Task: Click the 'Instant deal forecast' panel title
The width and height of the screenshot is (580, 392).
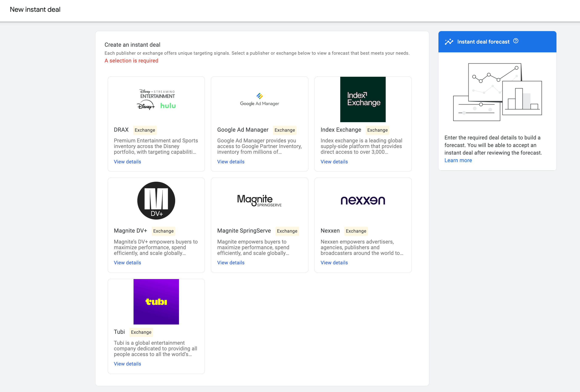Action: click(483, 42)
